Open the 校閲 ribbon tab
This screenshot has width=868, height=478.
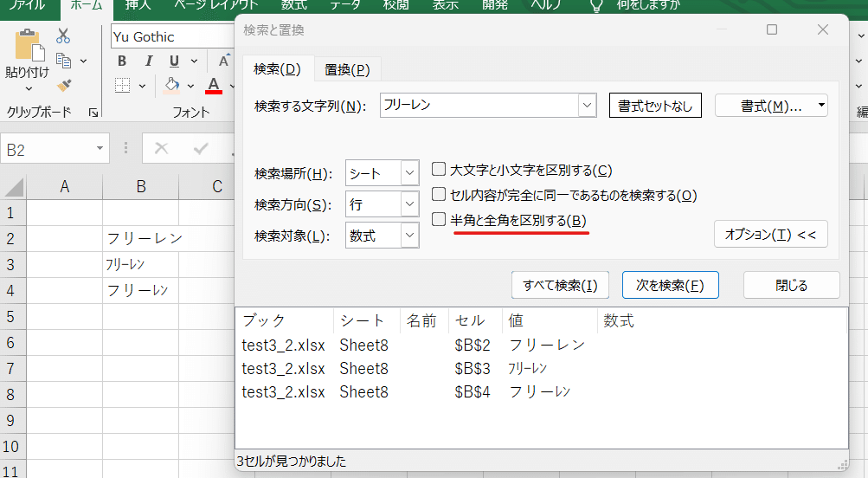[x=395, y=5]
